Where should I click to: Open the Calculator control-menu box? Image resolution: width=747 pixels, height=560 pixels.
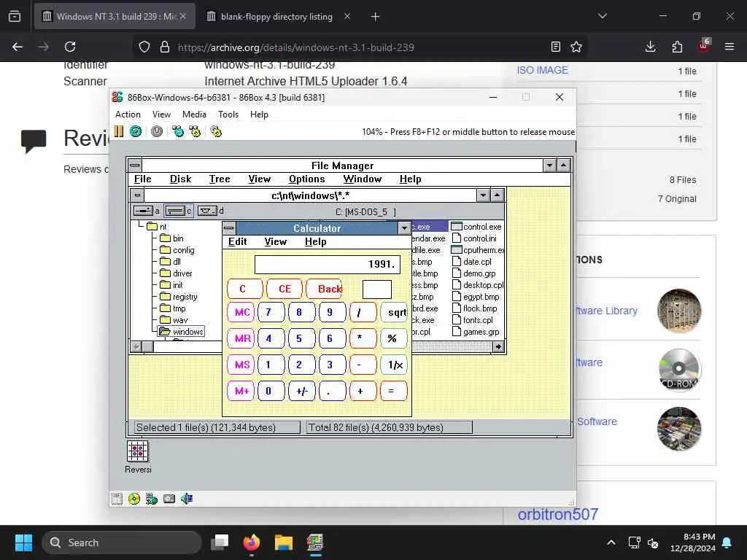[229, 228]
